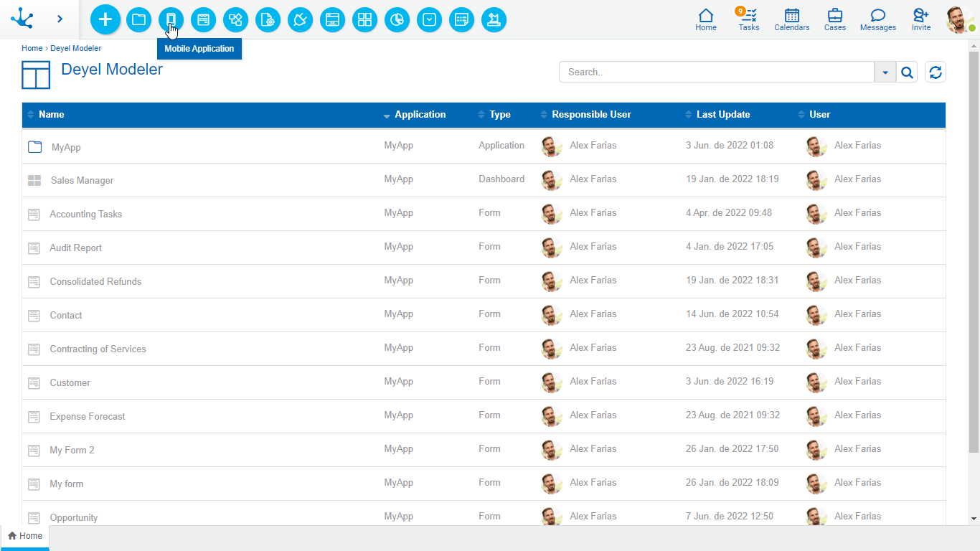
Task: Open Cases in top navigation
Action: [835, 19]
